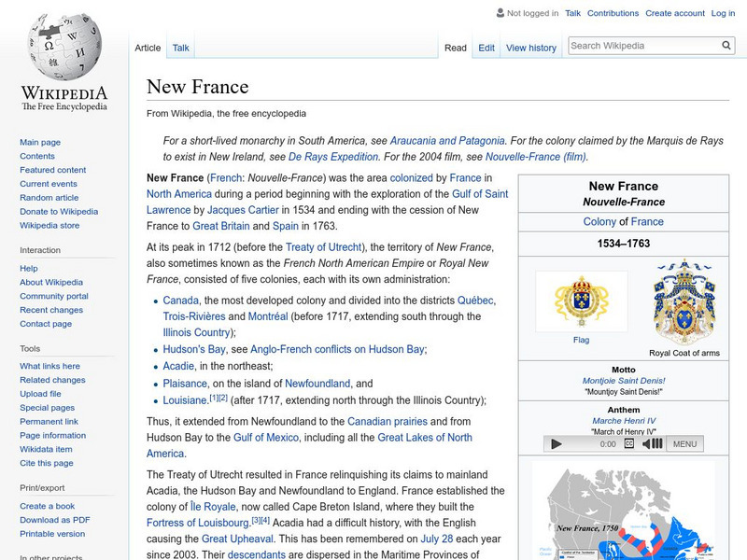Open the Jacques Cartier article link
The height and width of the screenshot is (560, 747).
tap(243, 210)
